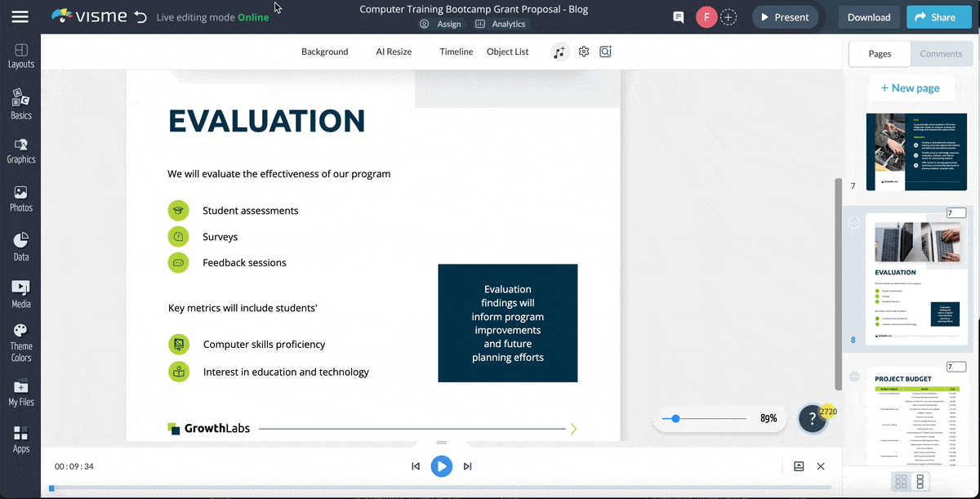Open the Media panel
The image size is (980, 499).
(20, 292)
